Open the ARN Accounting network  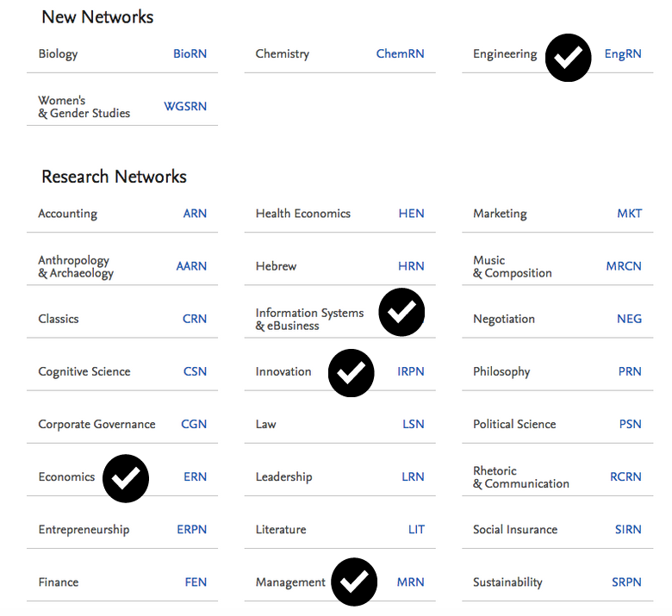(x=195, y=214)
